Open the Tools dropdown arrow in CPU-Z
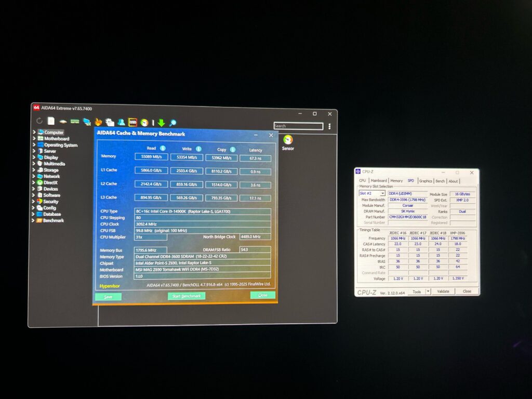 (x=428, y=291)
